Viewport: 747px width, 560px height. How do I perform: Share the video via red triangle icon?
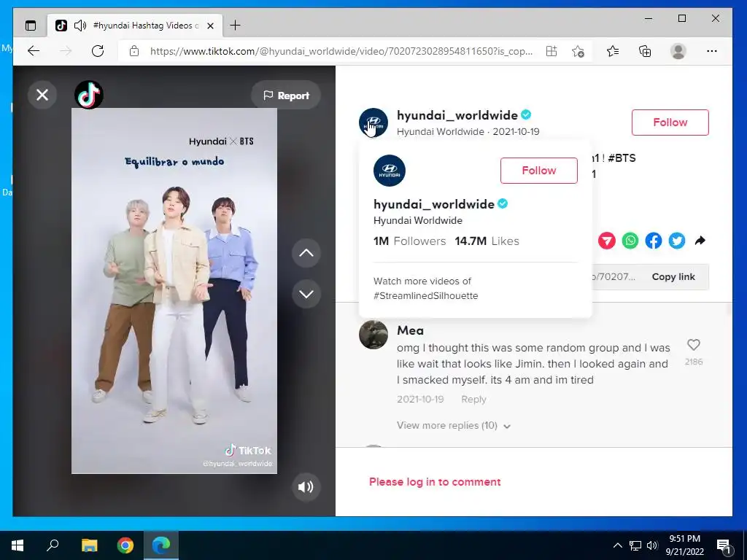click(606, 241)
